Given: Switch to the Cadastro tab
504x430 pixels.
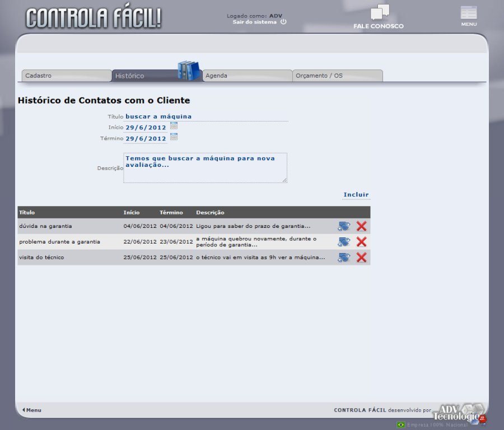Looking at the screenshot, I should click(66, 76).
